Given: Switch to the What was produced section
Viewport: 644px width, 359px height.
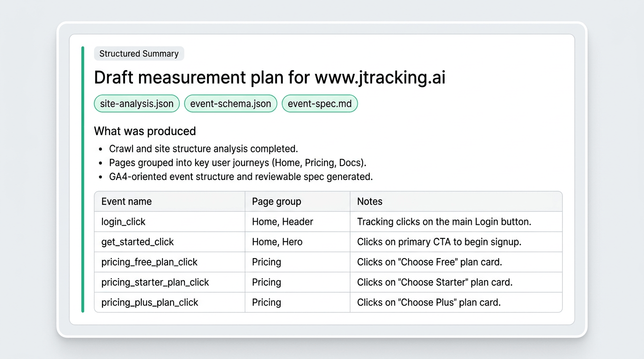Looking at the screenshot, I should tap(145, 131).
